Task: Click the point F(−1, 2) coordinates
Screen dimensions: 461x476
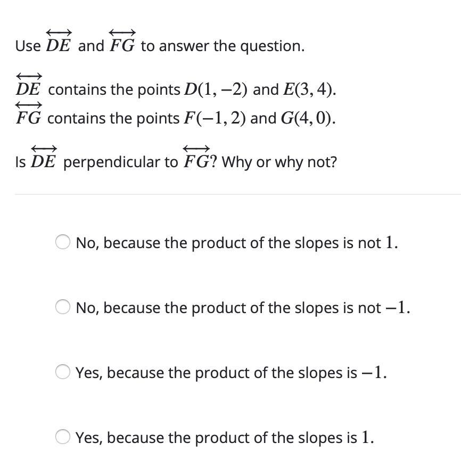Action: [214, 118]
